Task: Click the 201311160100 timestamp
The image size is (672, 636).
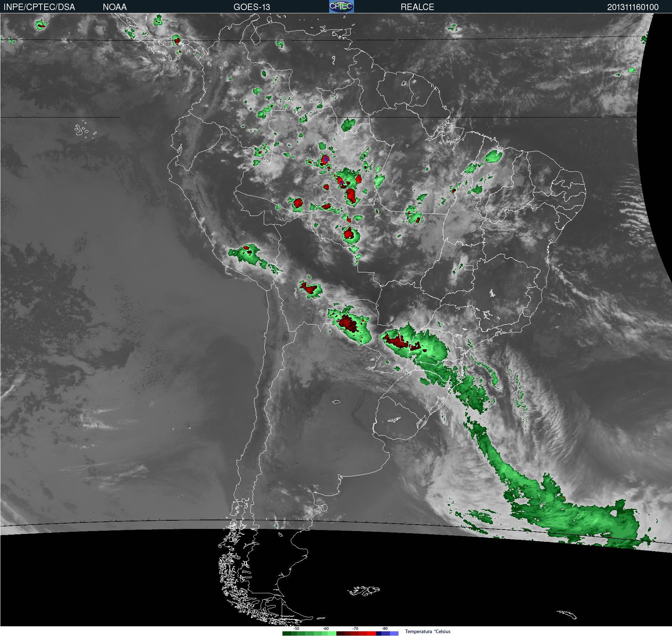Action: pyautogui.click(x=633, y=7)
